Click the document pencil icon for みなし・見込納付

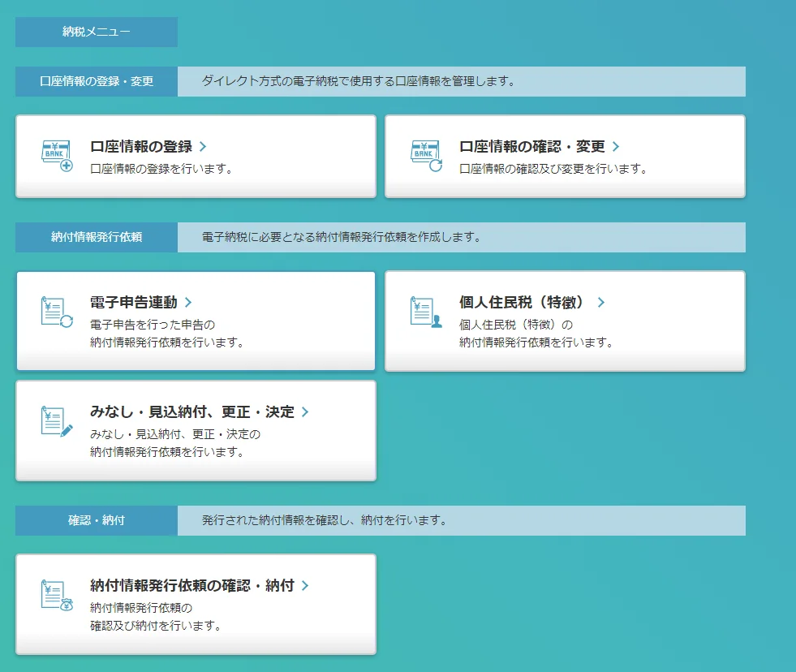click(57, 421)
